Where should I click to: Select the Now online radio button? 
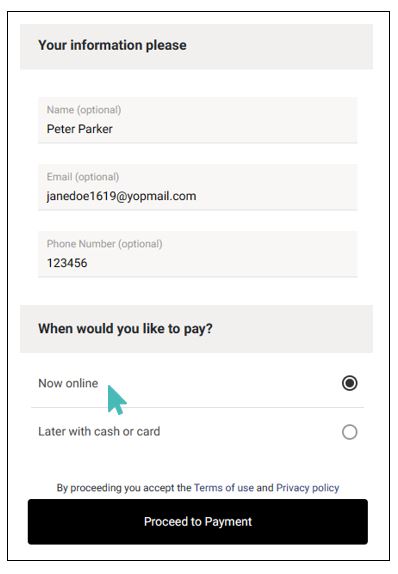click(349, 383)
